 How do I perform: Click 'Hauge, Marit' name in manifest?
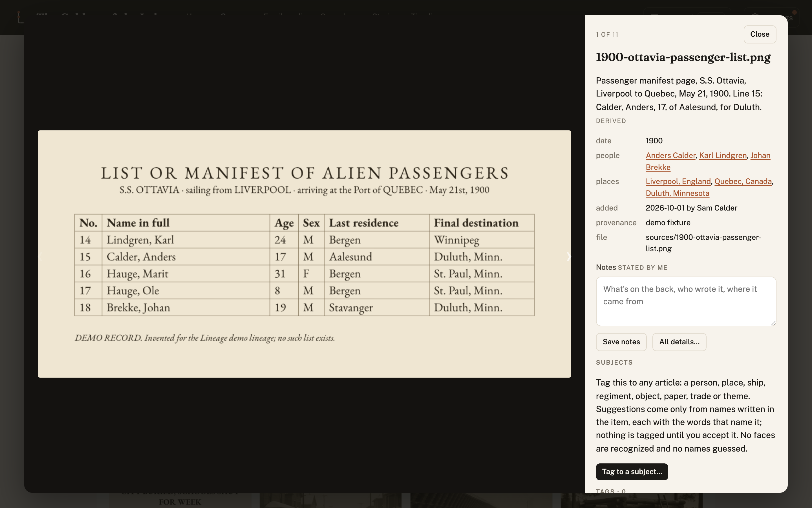click(138, 274)
